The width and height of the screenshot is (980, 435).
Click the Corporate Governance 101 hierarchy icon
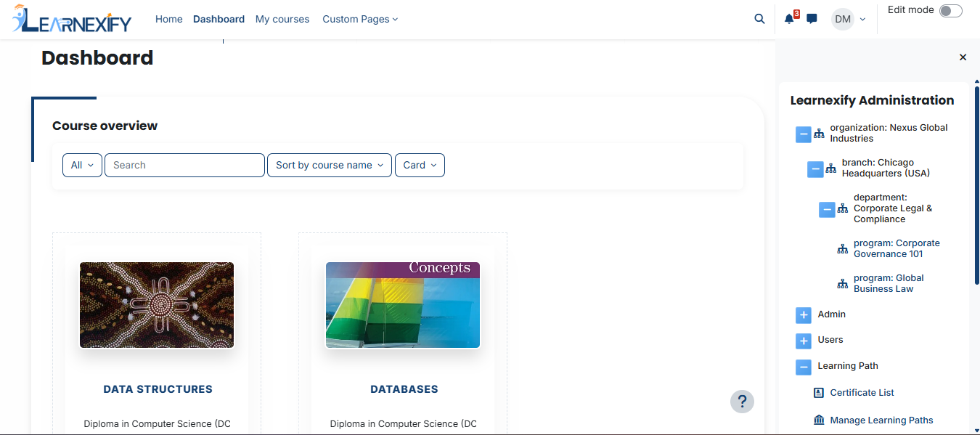(x=842, y=249)
